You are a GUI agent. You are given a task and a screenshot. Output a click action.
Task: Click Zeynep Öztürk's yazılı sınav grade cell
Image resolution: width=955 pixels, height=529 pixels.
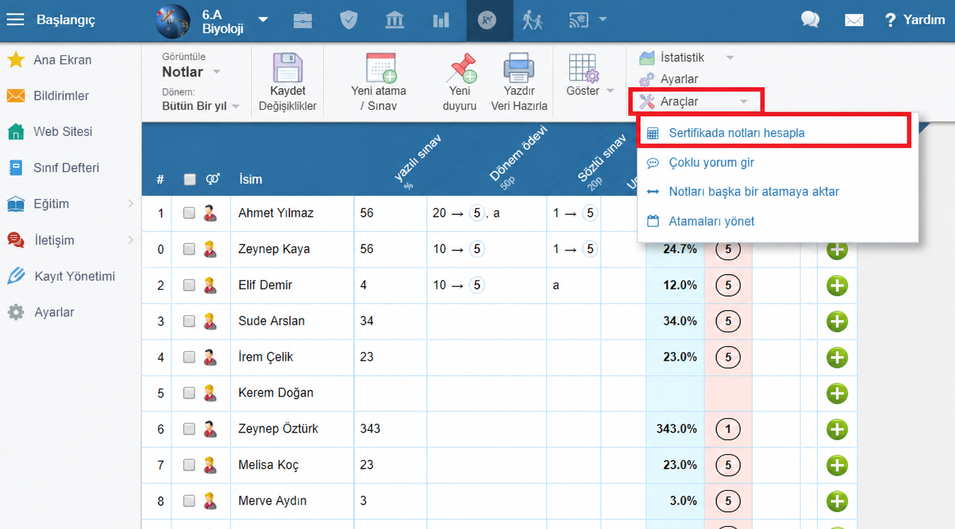[390, 429]
